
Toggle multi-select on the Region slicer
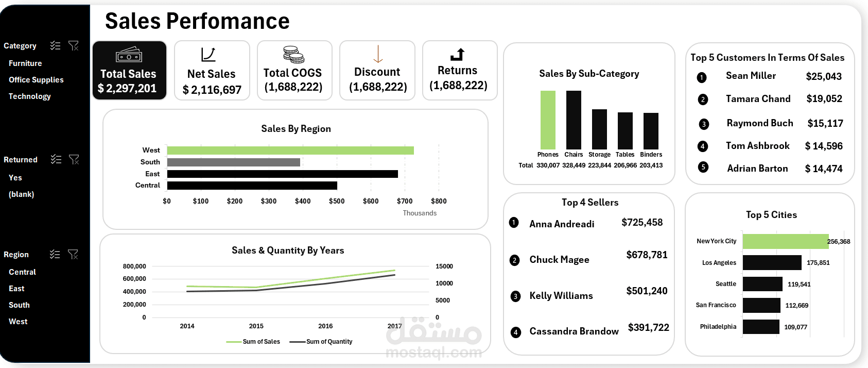click(x=55, y=254)
